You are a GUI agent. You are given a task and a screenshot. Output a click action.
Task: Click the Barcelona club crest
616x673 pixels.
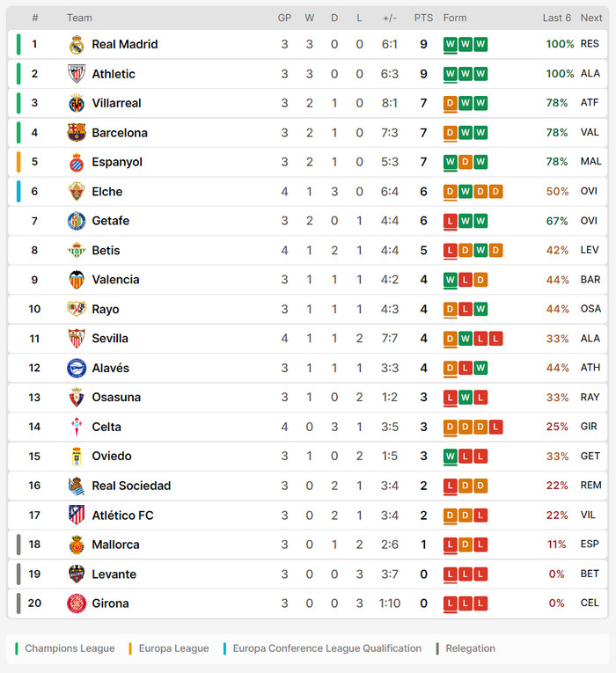point(77,133)
